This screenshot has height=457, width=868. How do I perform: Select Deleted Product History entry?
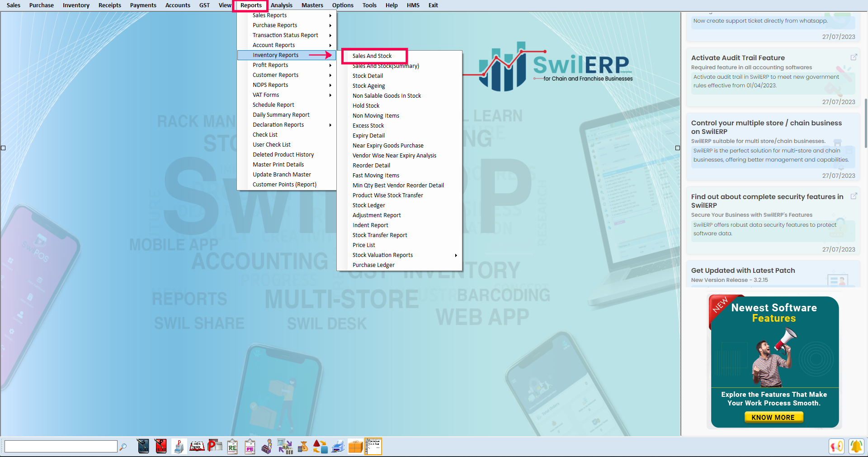click(x=283, y=155)
